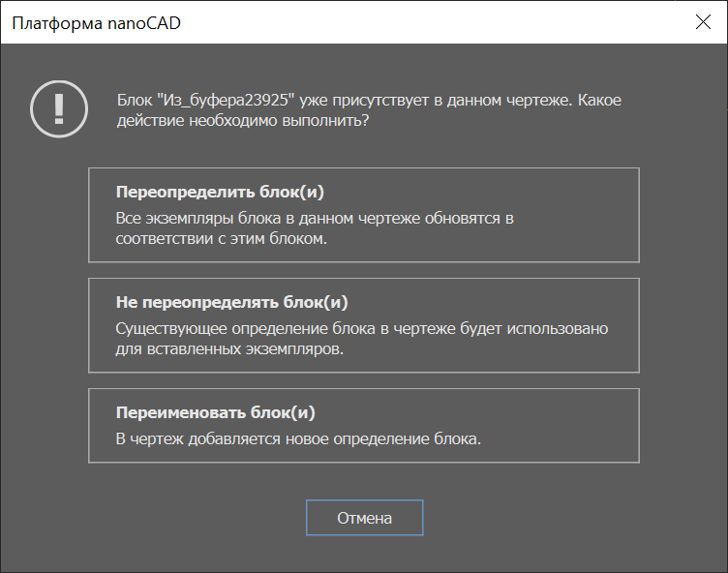The image size is (728, 573).
Task: Choose Переименовать блок(и) option
Action: coord(364,425)
